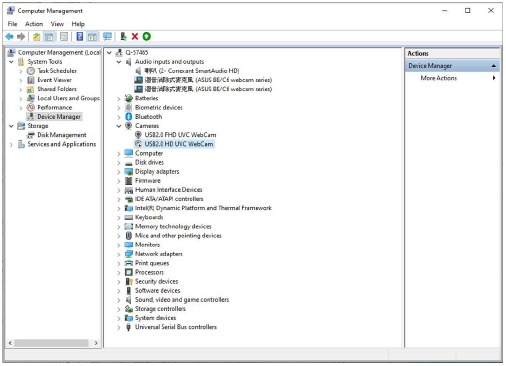Click the red X Uninstall device icon

click(x=135, y=36)
